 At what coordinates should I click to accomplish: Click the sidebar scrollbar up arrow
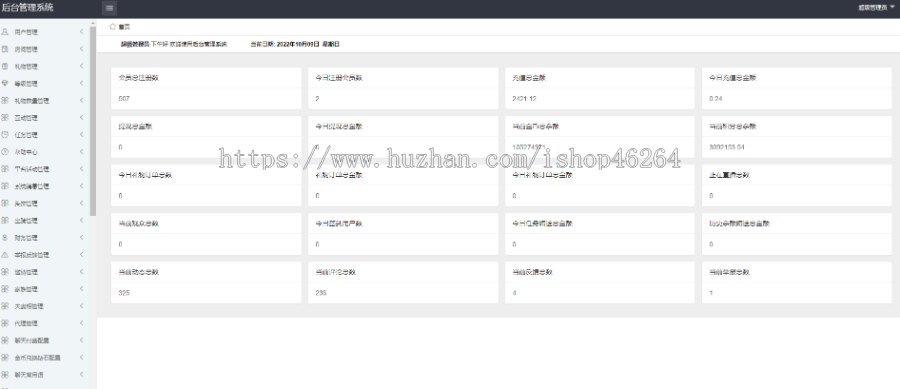[93, 23]
